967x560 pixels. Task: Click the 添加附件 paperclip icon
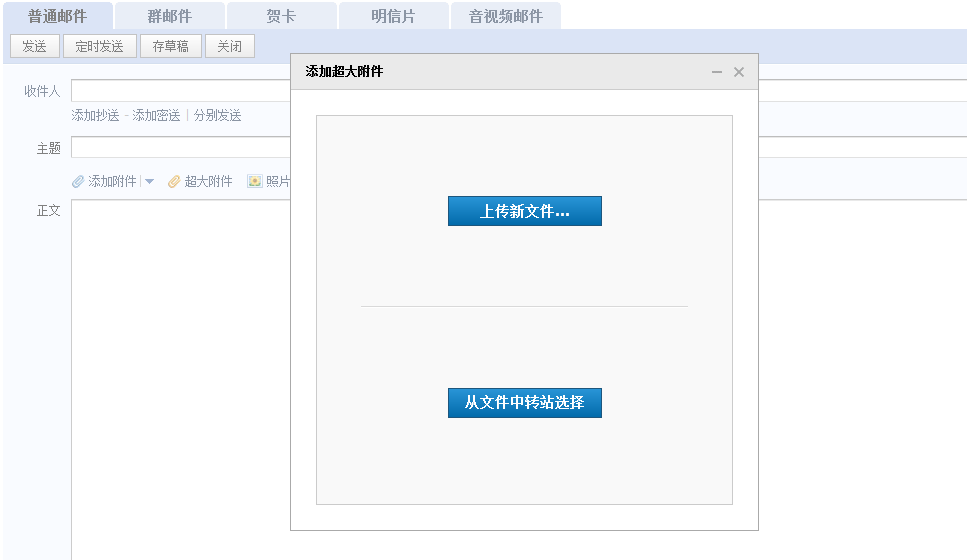click(78, 181)
